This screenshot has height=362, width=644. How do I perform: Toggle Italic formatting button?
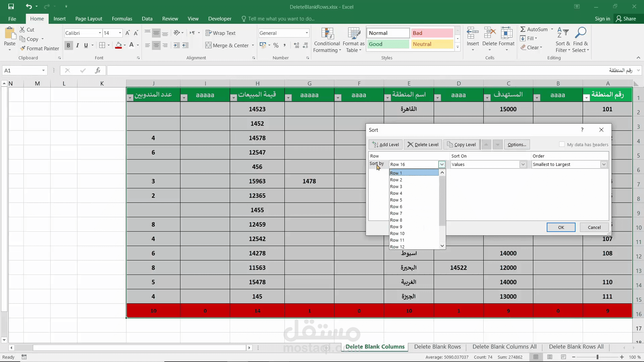click(77, 45)
